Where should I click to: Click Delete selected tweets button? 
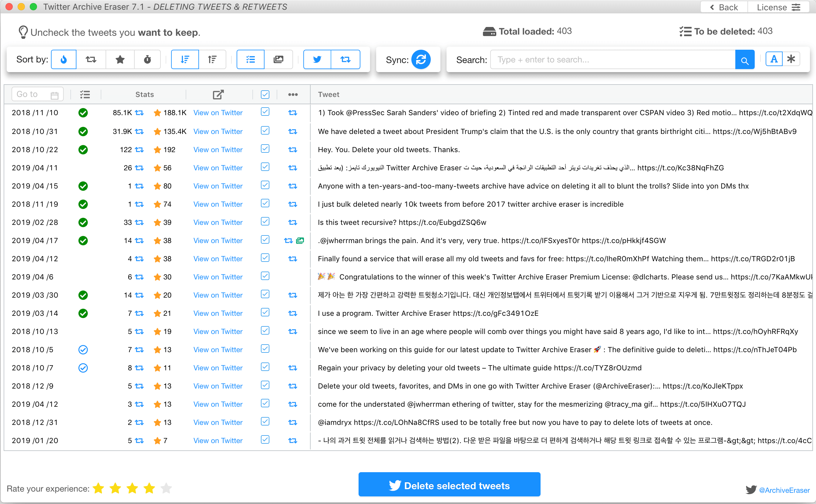click(x=449, y=486)
